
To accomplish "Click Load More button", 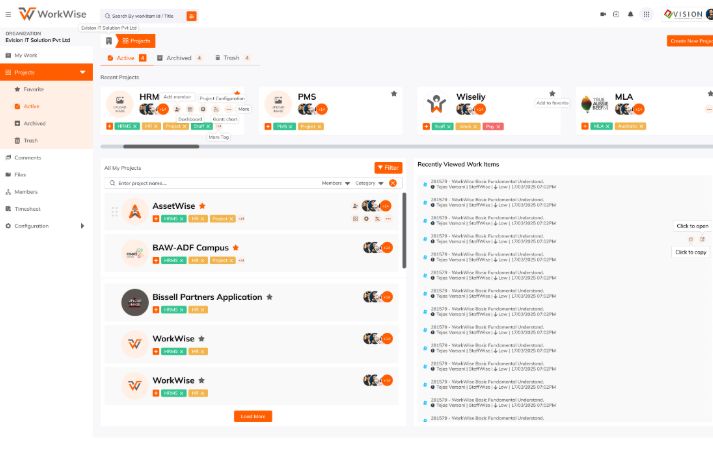I will coord(253,416).
